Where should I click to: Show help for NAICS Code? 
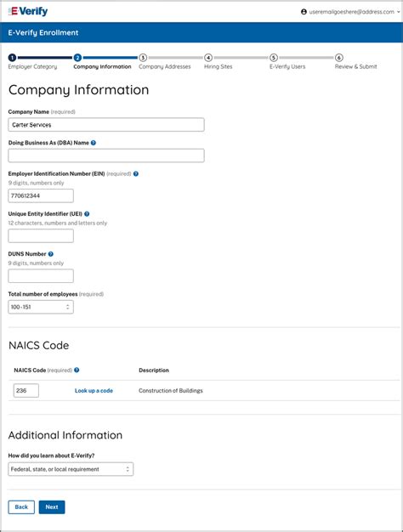click(x=77, y=370)
